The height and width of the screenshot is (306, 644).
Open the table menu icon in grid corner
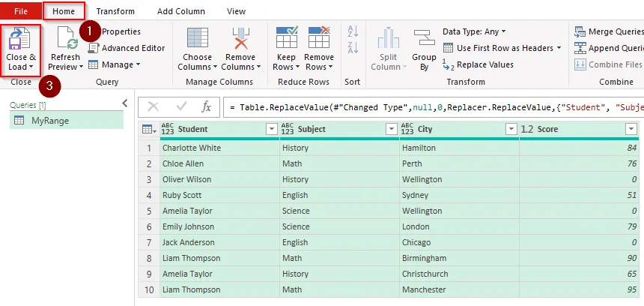click(x=149, y=130)
